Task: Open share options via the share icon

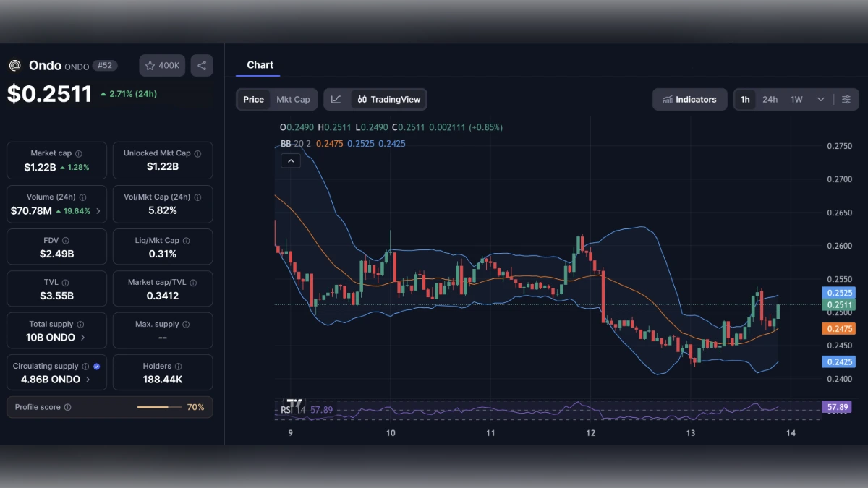Action: tap(201, 65)
